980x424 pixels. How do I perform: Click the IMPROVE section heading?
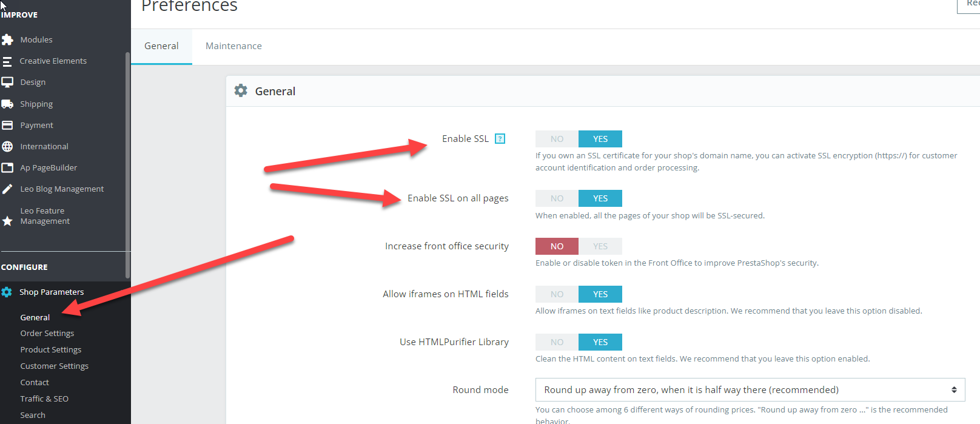(19, 15)
